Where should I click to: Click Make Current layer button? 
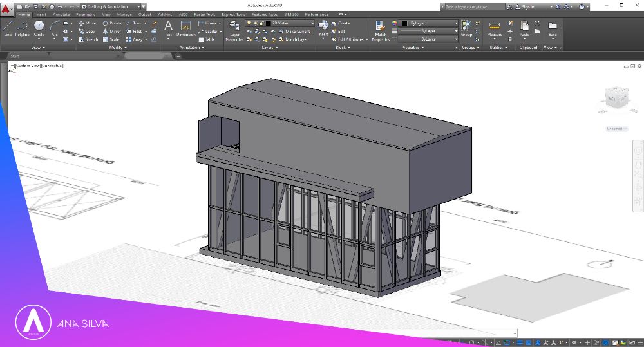pos(294,31)
